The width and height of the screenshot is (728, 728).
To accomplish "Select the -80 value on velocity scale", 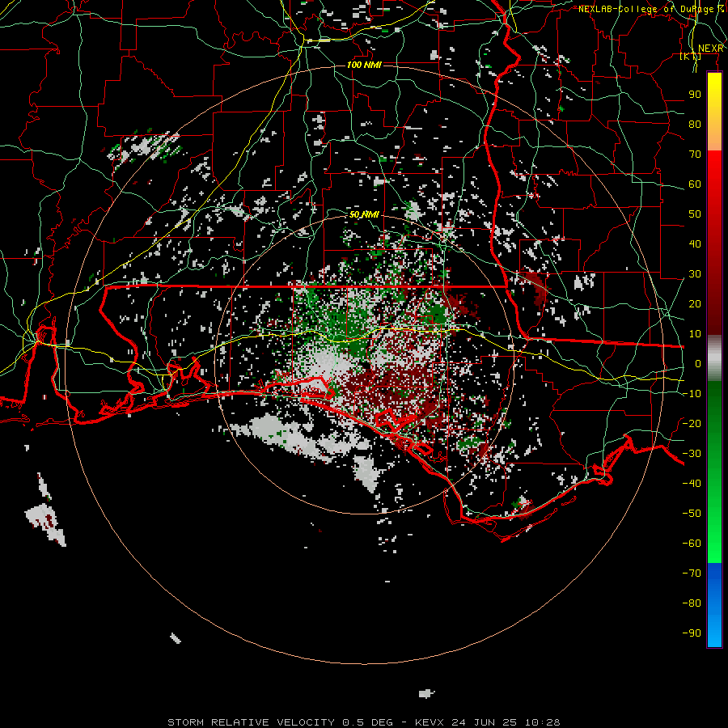I will pos(692,603).
